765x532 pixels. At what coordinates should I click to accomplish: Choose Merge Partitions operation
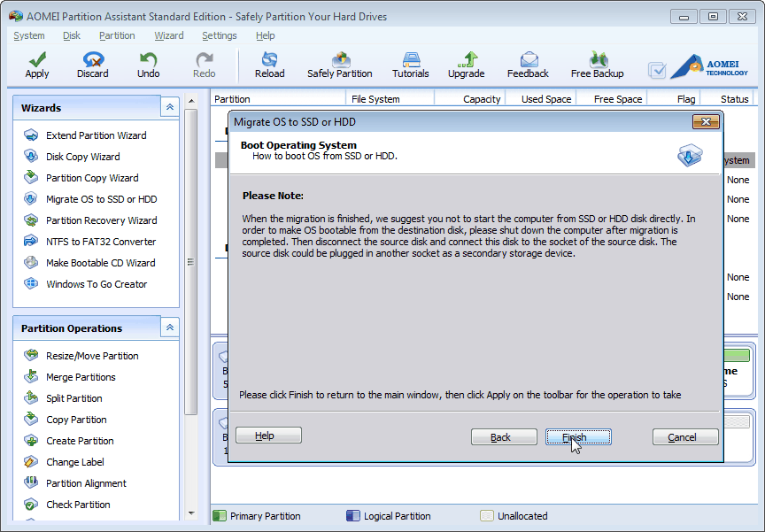point(70,377)
